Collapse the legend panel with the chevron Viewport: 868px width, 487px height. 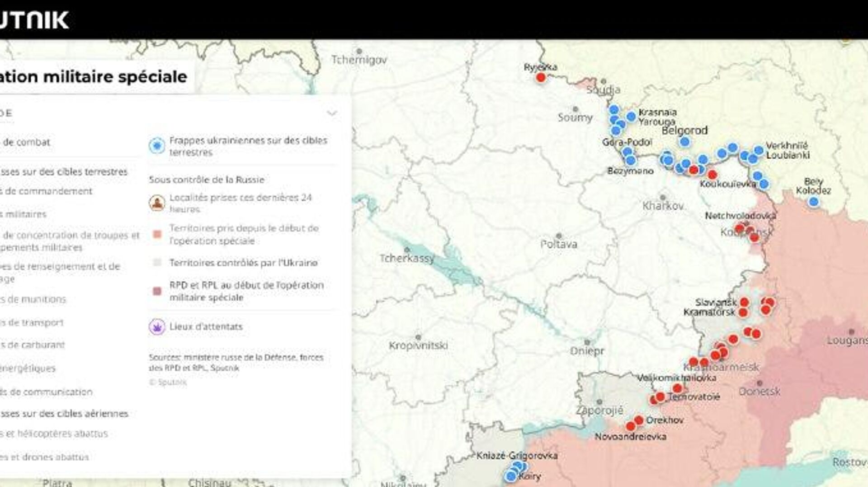pyautogui.click(x=332, y=113)
